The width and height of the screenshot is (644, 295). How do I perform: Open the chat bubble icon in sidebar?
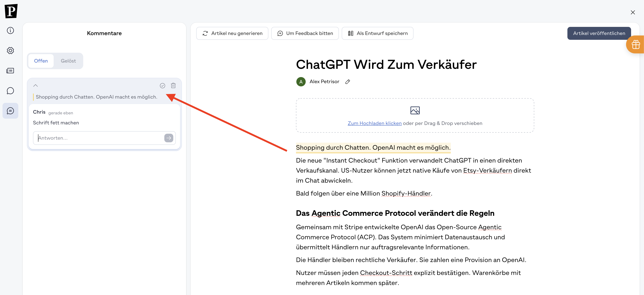10,91
